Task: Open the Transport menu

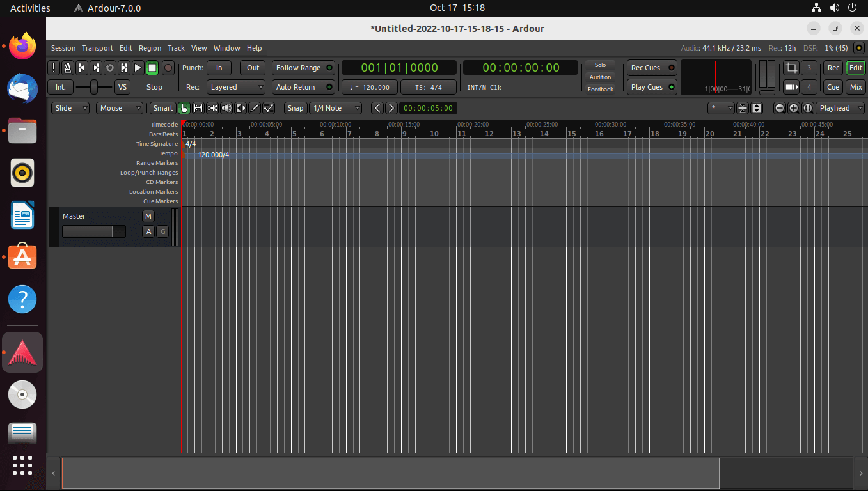Action: pos(97,48)
